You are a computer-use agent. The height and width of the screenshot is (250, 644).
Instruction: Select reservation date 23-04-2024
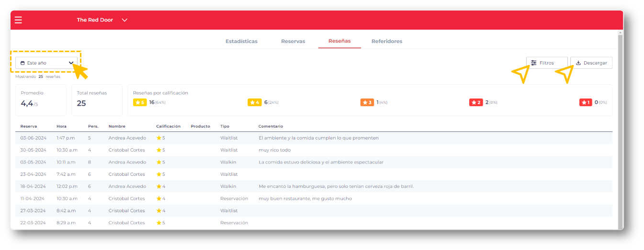(x=33, y=174)
